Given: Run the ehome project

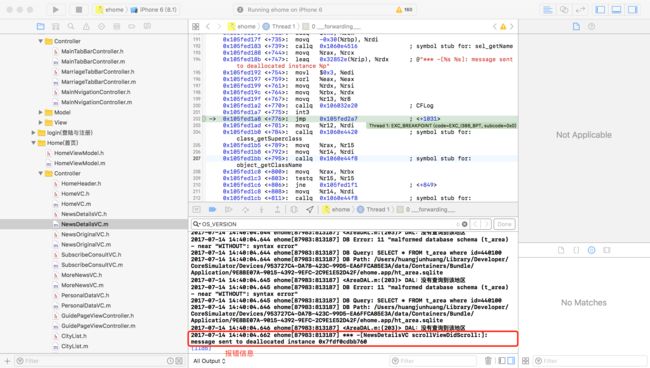Looking at the screenshot, I should click(x=56, y=10).
